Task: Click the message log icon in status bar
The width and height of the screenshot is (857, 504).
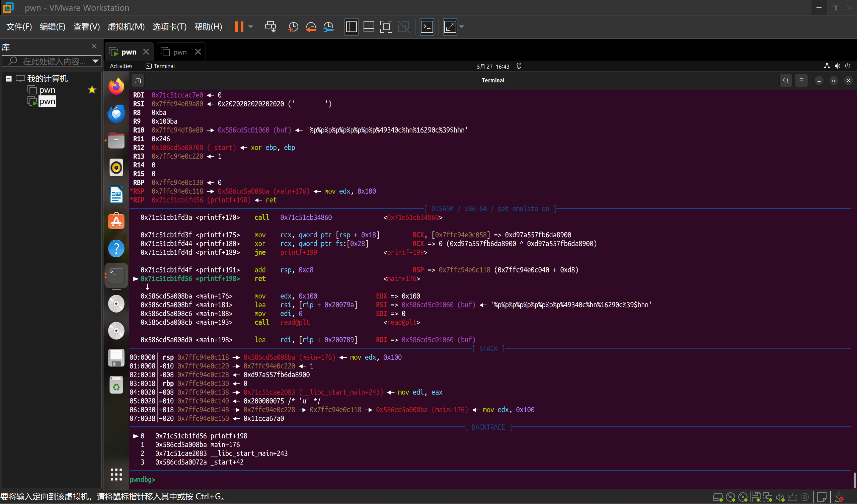Action: 822,497
